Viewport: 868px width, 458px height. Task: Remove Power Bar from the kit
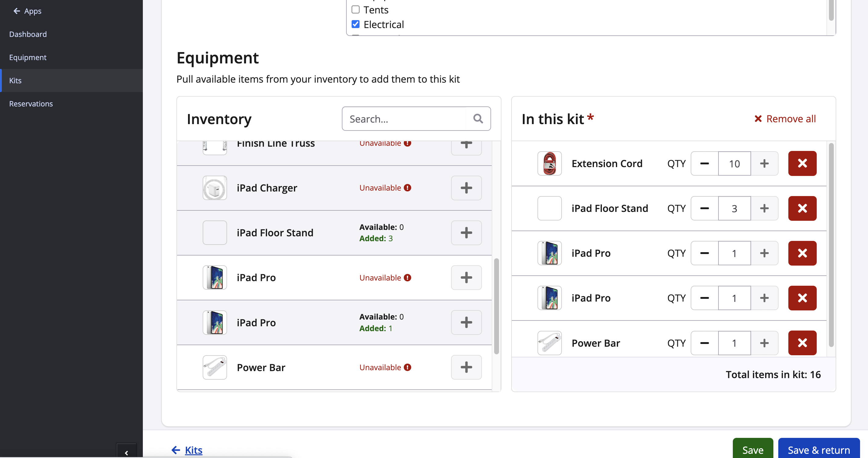tap(802, 343)
